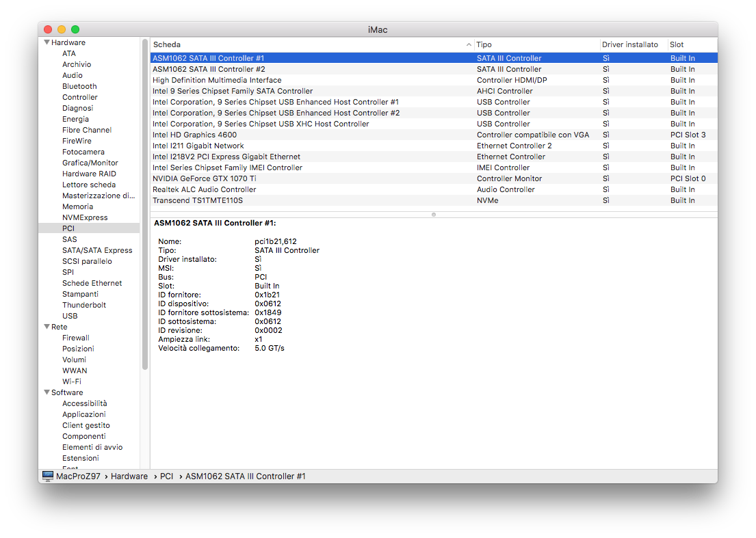Select Thunderbolt in the sidebar
The height and width of the screenshot is (538, 756).
click(x=84, y=305)
